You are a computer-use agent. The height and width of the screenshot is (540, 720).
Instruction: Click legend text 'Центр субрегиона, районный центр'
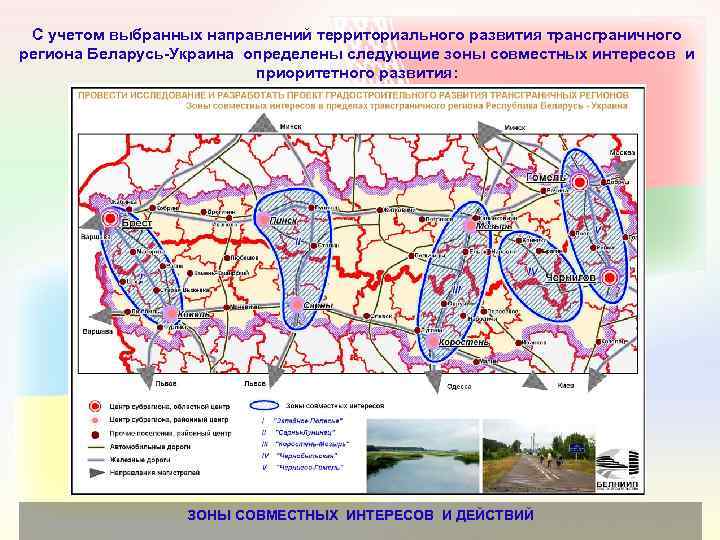(169, 420)
